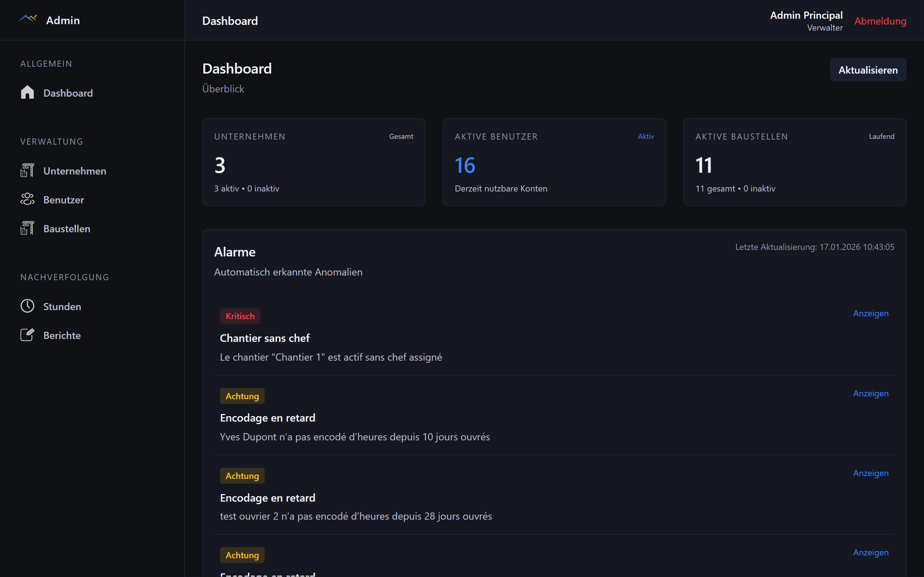Select the Aktive Benutzer stat card
Image resolution: width=924 pixels, height=577 pixels.
coord(554,162)
